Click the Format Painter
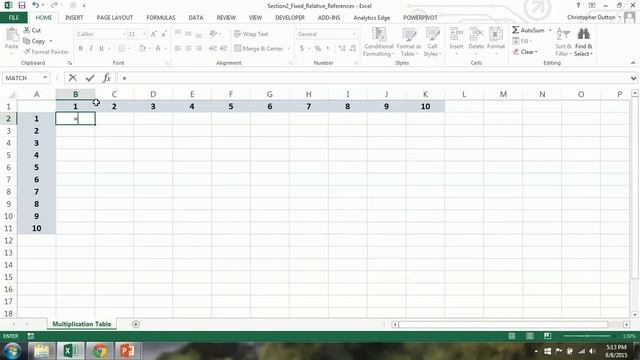Image resolution: width=640 pixels, height=360 pixels. click(x=46, y=52)
